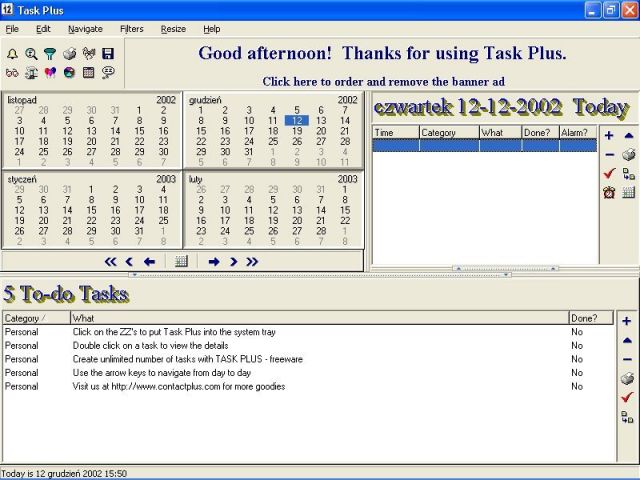Select the task 'Click on the ZZ's to put Task Plus into the system tray'
Image resolution: width=640 pixels, height=480 pixels.
tap(308, 332)
